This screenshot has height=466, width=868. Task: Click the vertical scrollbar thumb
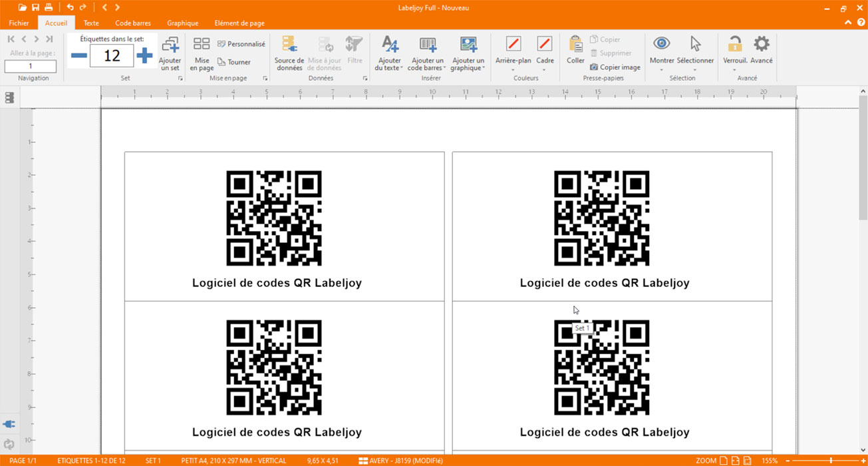863,157
